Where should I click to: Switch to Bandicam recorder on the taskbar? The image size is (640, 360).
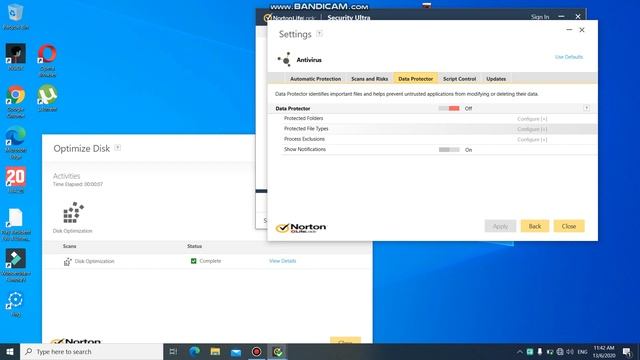pyautogui.click(x=256, y=351)
